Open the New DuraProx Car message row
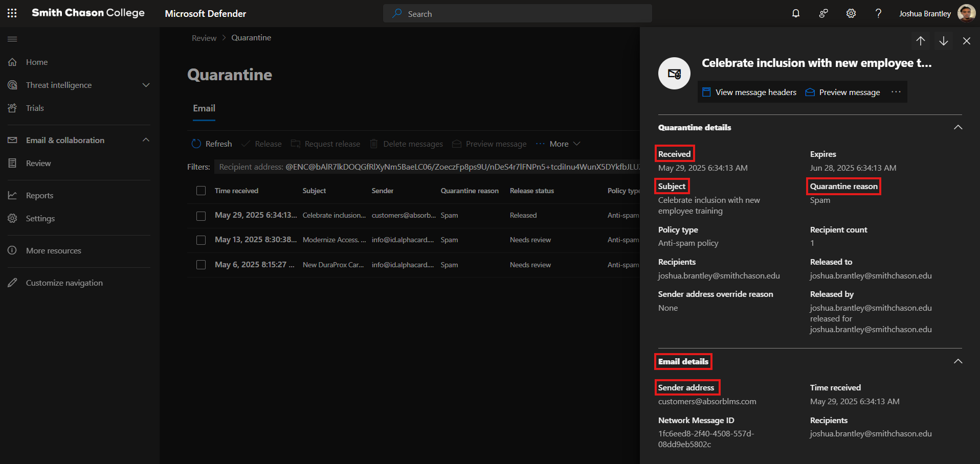 point(413,265)
